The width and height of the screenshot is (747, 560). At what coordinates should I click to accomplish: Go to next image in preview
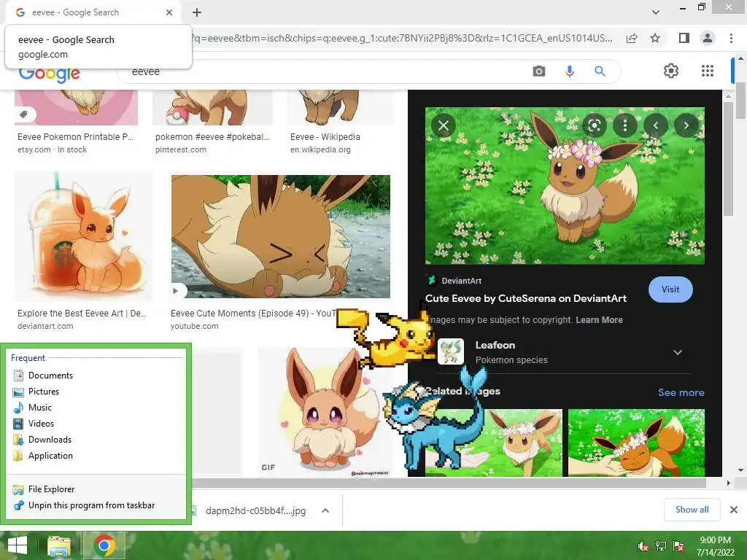pyautogui.click(x=686, y=125)
